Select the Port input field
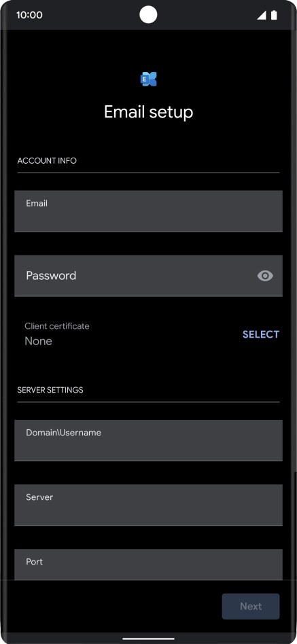The width and height of the screenshot is (297, 644). [x=148, y=565]
